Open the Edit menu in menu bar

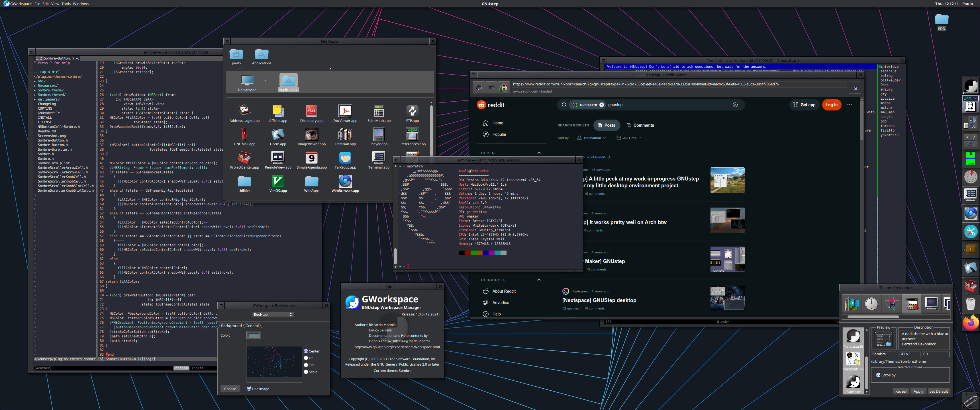45,4
